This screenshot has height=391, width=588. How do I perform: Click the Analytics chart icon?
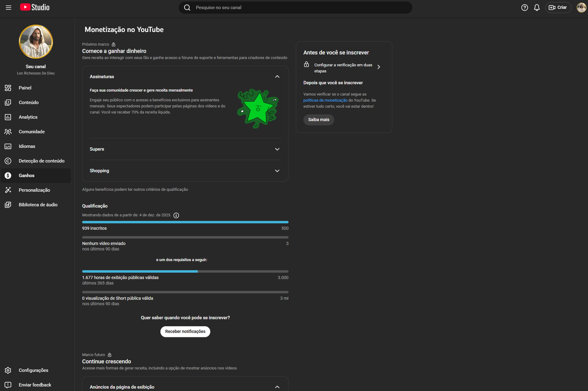8,117
